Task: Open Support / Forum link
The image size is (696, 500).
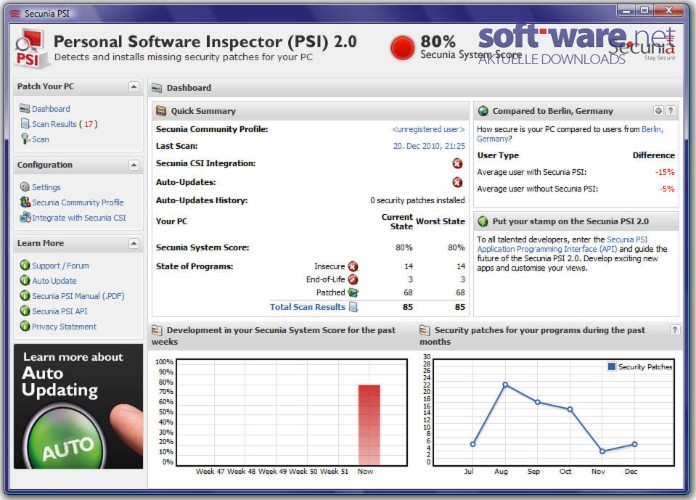Action: (60, 266)
